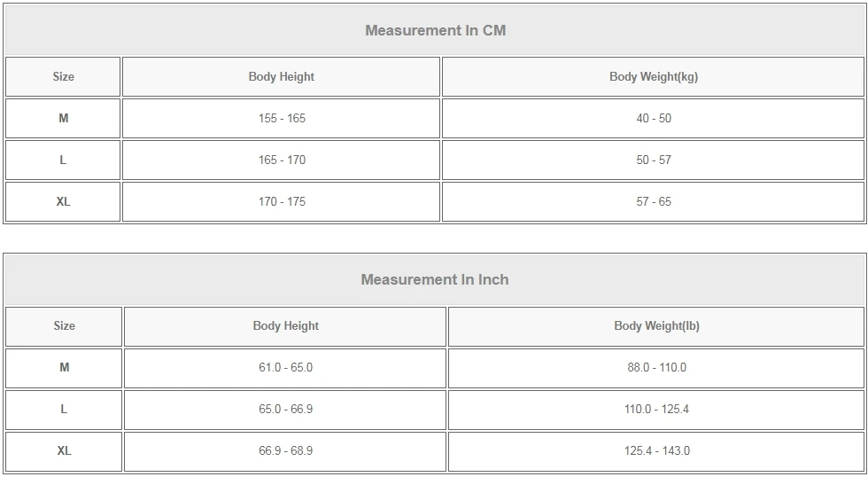Click "Body Height" header in Inch table

point(285,325)
